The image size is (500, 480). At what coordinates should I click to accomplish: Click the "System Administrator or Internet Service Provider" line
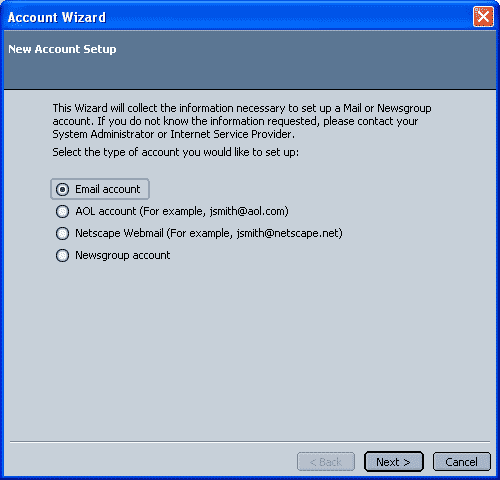point(174,134)
